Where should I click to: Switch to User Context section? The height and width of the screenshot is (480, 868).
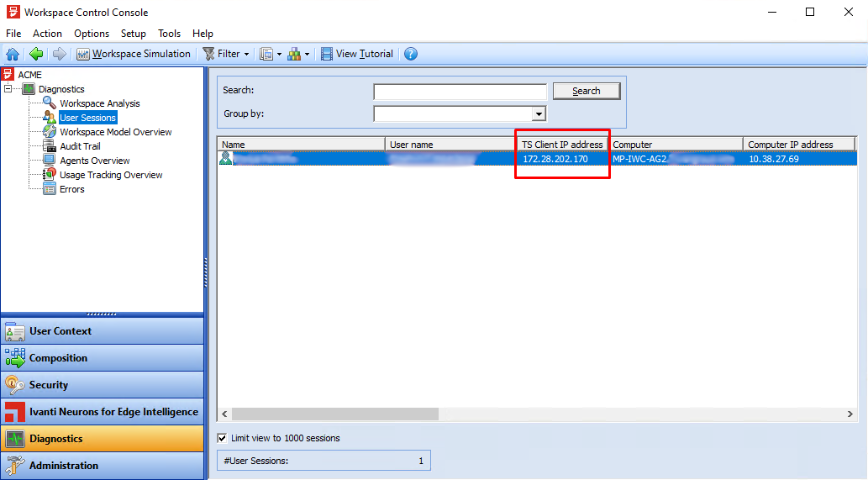[x=103, y=331]
